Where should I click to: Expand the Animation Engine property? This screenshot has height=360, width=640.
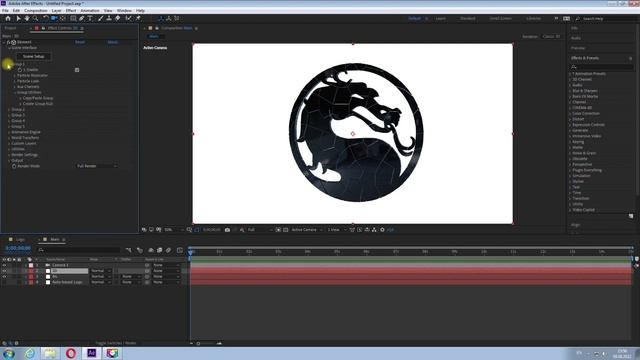(9, 132)
